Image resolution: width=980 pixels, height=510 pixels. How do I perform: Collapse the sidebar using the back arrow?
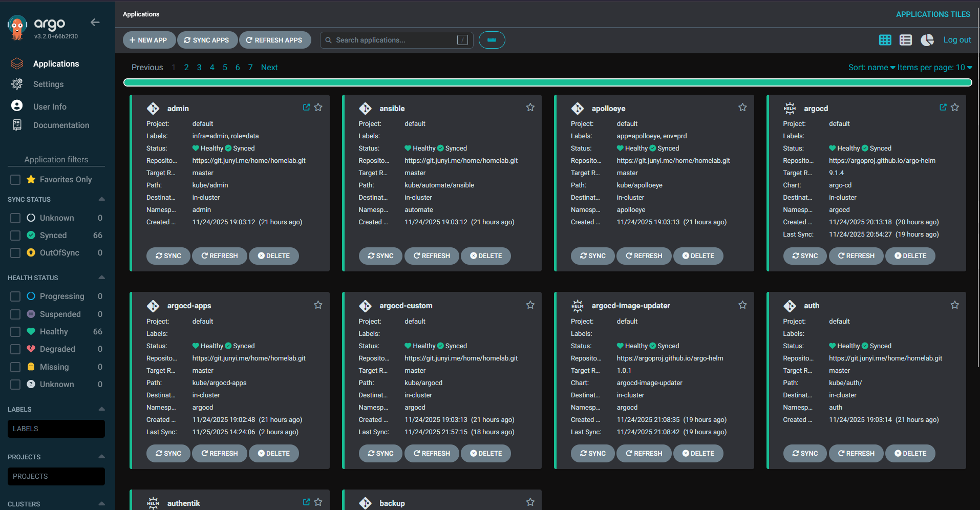pyautogui.click(x=95, y=22)
